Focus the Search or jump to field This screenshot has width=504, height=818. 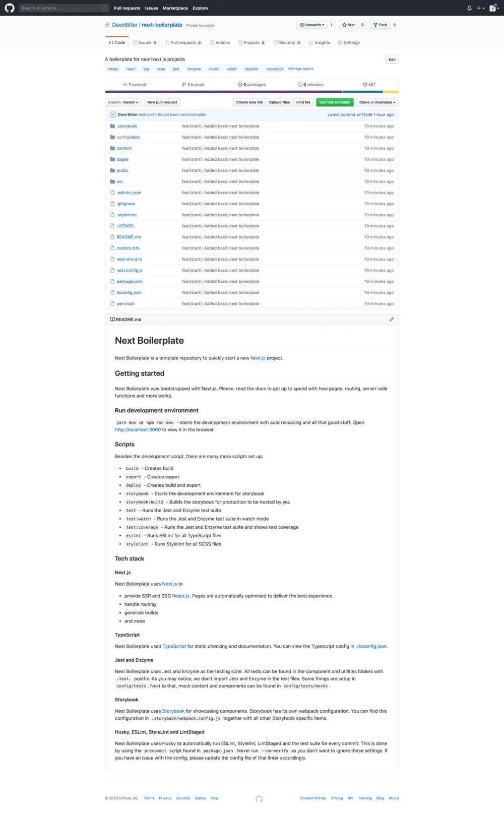[60, 8]
